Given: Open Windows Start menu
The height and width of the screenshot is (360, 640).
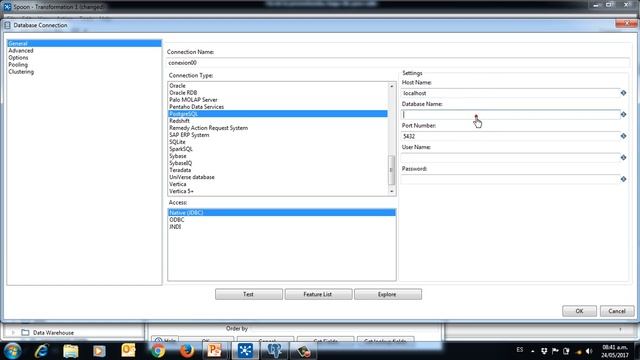Looking at the screenshot, I should coord(12,351).
